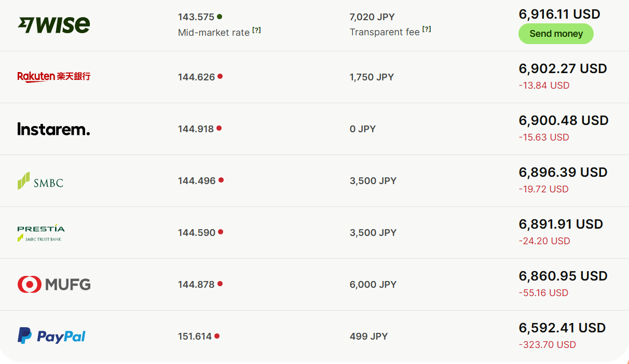Click Instarem's 0 JPY fee
The image size is (629, 364).
pyautogui.click(x=363, y=129)
